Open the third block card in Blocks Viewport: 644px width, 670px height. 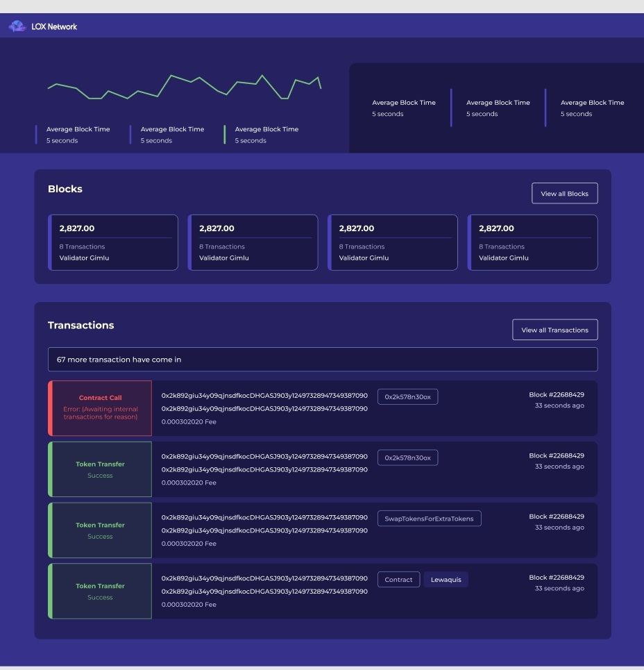[393, 242]
